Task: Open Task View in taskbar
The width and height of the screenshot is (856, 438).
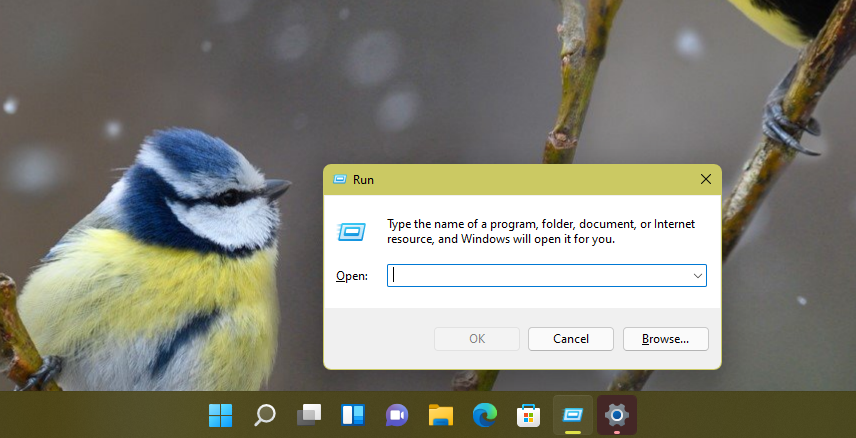Action: [x=309, y=416]
